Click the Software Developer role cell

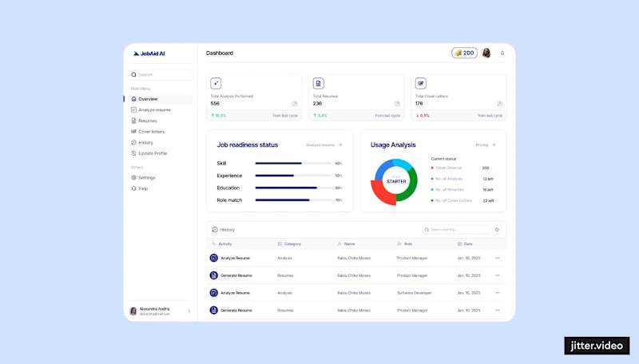[x=414, y=293]
